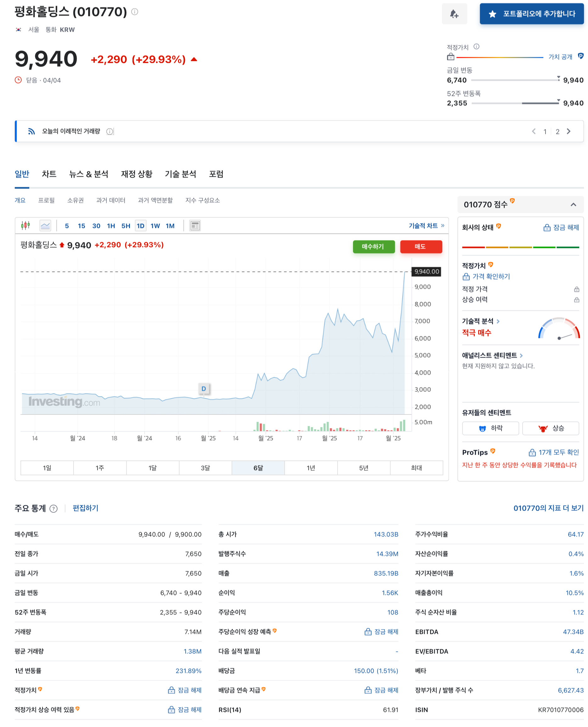Click 17개 모두 확인 ProTips link
588x727 pixels.
tap(554, 452)
